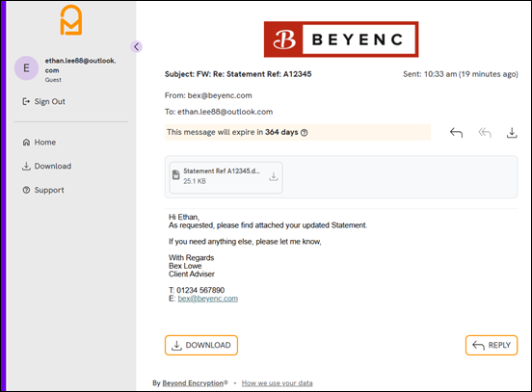Select the Statement Ref A12345 attachment card
This screenshot has height=392, width=532.
click(x=226, y=177)
